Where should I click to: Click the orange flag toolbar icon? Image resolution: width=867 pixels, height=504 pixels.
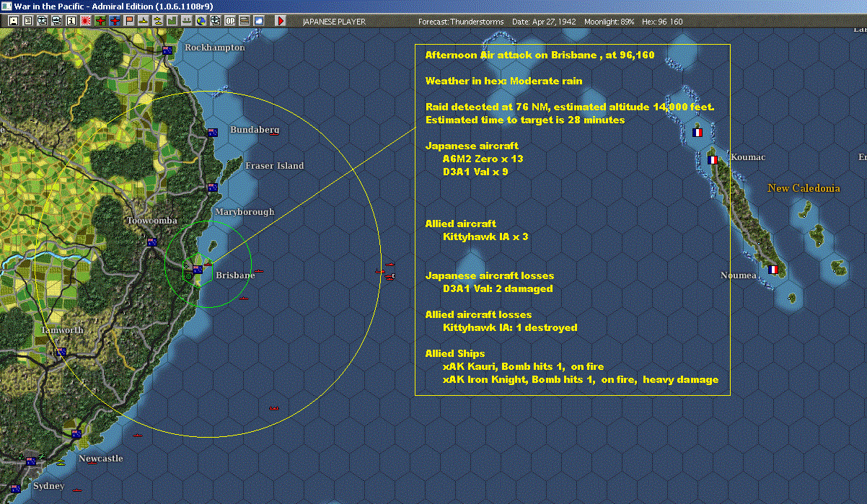click(129, 21)
